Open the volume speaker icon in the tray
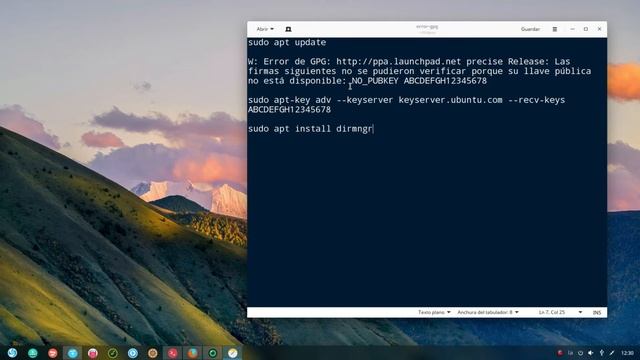Image resolution: width=640 pixels, height=360 pixels. click(x=591, y=353)
